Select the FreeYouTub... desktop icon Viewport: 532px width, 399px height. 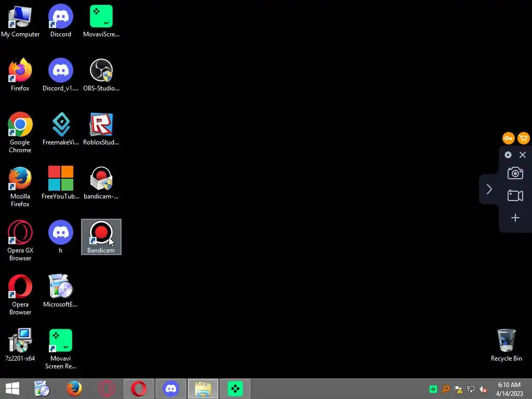coord(60,183)
